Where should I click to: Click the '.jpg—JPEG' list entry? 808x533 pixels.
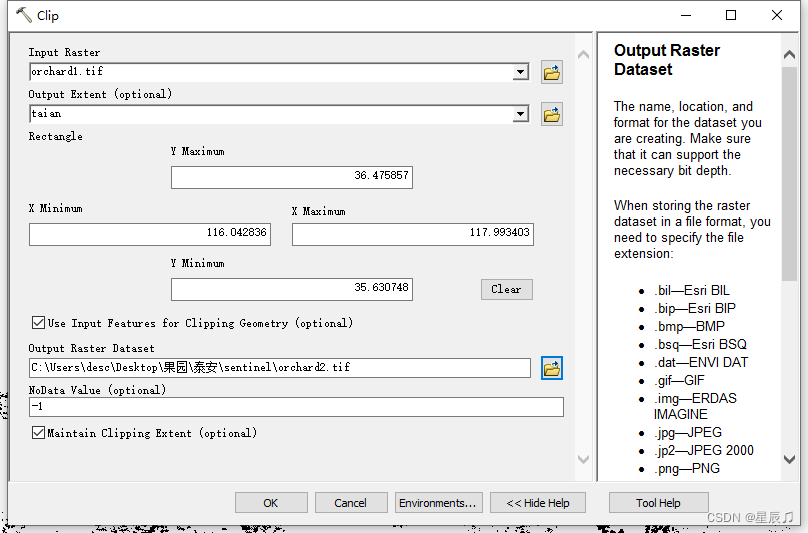coord(688,432)
